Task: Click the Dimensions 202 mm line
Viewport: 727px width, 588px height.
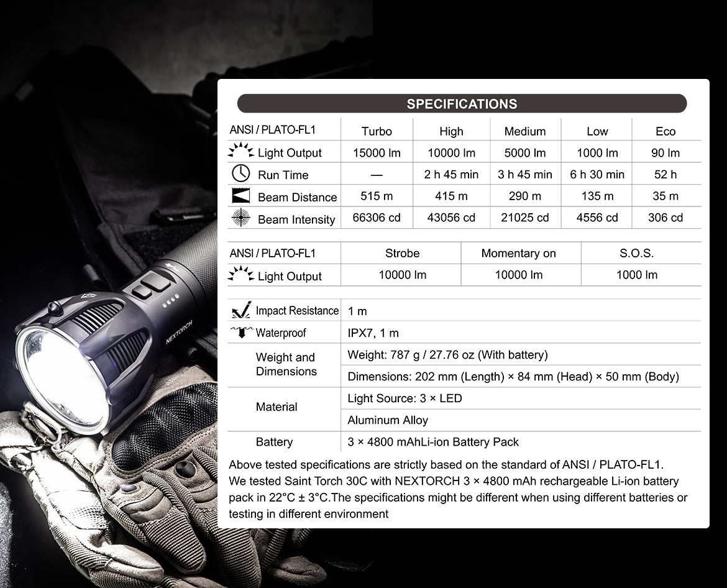Action: 513,376
